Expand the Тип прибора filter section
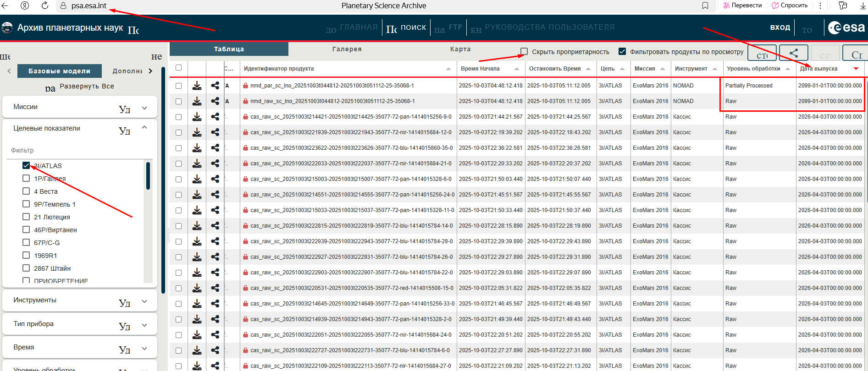 click(144, 325)
